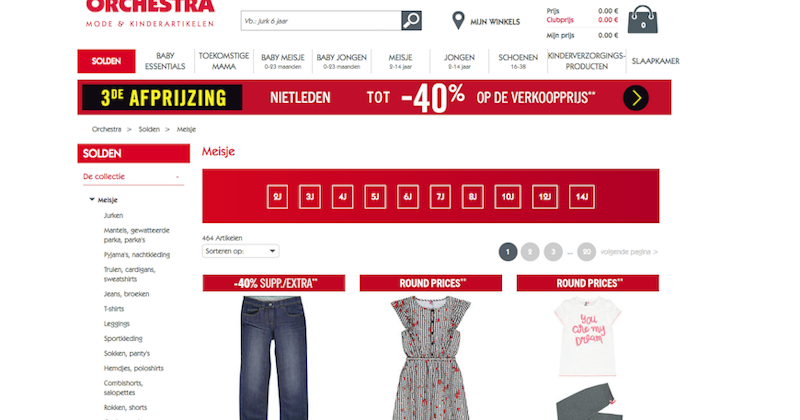Jump to last page 20

586,252
